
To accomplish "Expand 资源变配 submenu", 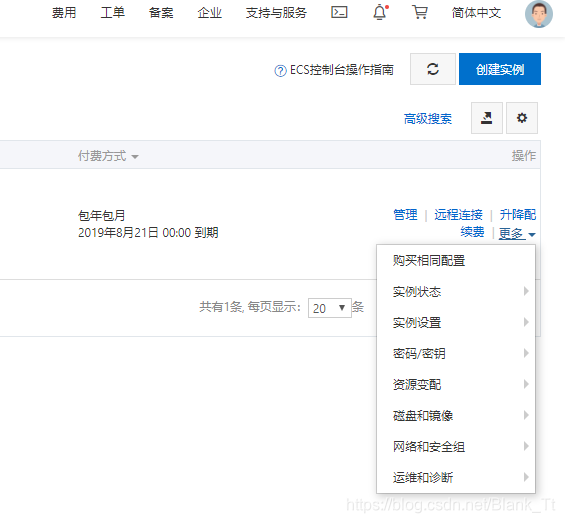I will point(456,384).
